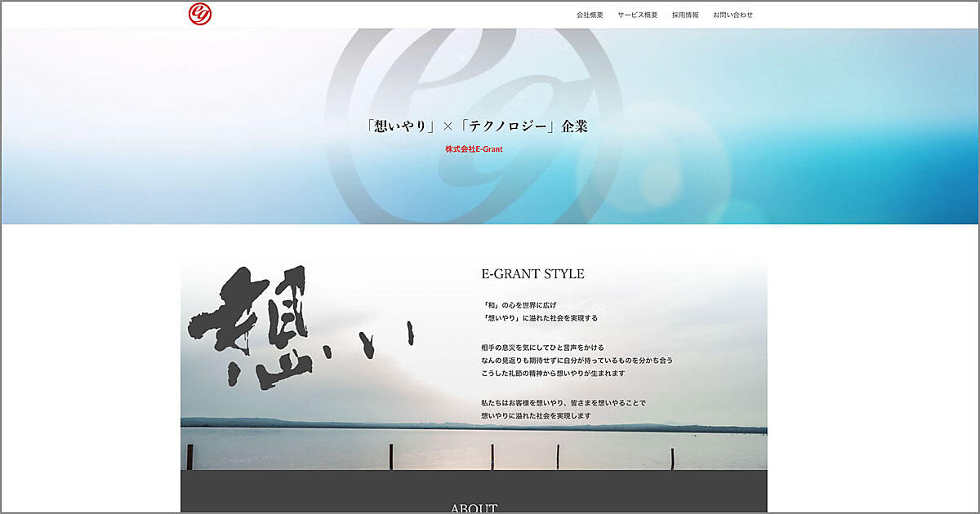The height and width of the screenshot is (514, 980).
Task: Click the red 株式会社E-Grant text
Action: pos(474,148)
